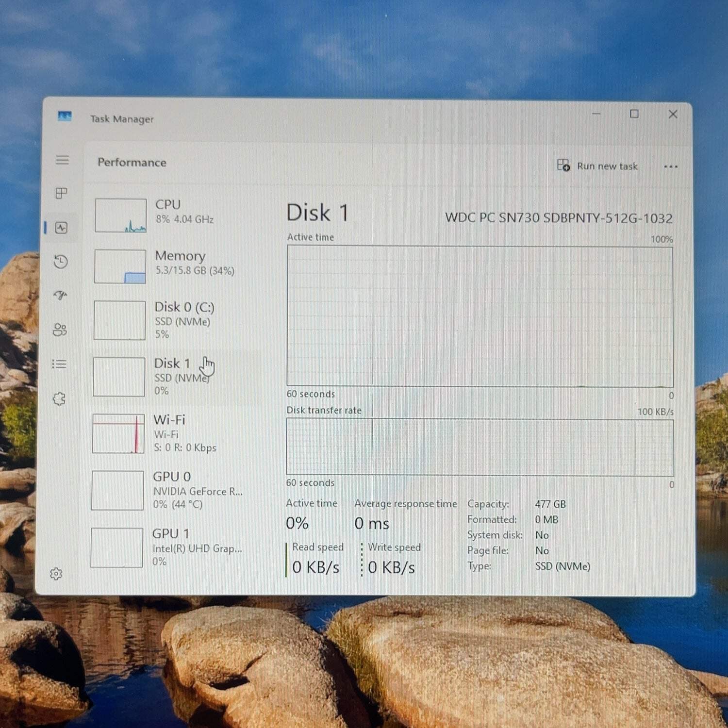Click the Active time 0% value
The width and height of the screenshot is (728, 728).
(x=297, y=523)
